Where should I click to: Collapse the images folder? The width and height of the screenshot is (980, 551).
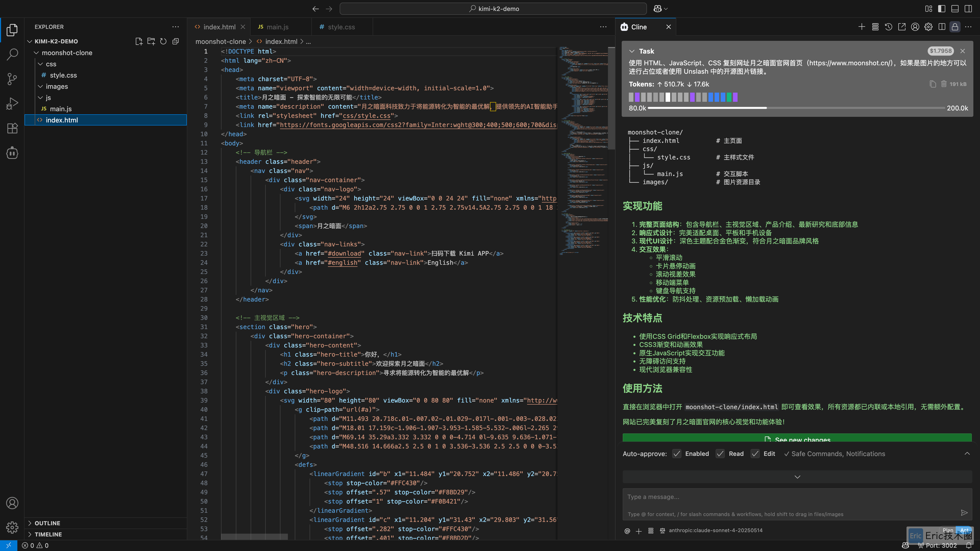40,86
